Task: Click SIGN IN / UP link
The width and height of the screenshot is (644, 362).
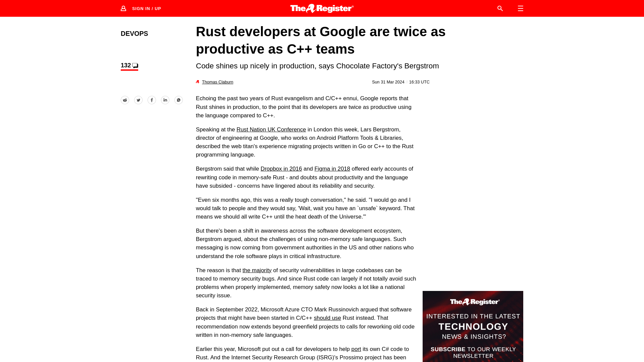Action: click(x=147, y=9)
